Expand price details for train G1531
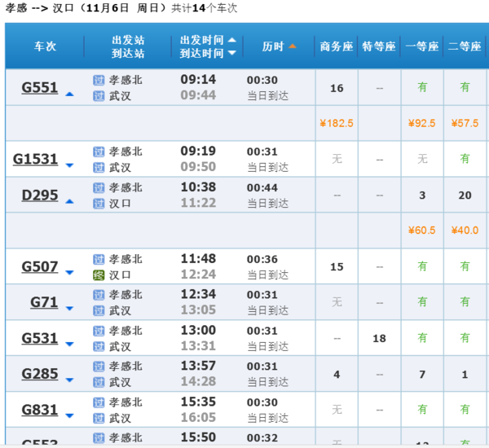489x448 pixels. coord(69,165)
